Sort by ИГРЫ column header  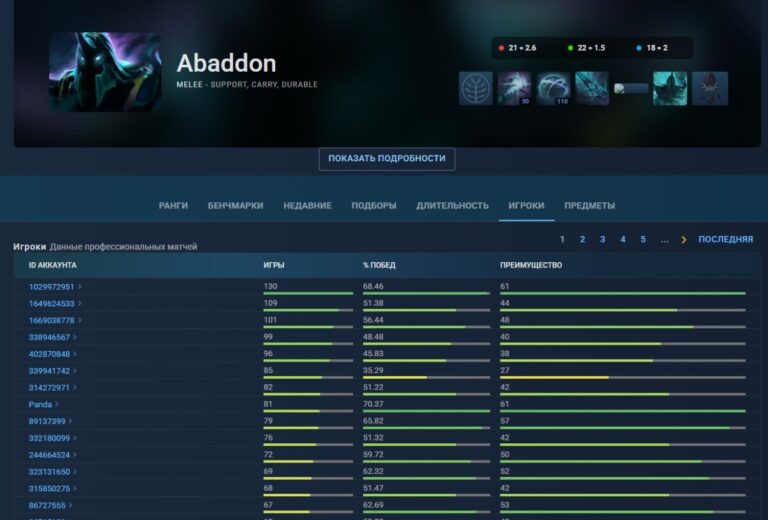tap(274, 265)
